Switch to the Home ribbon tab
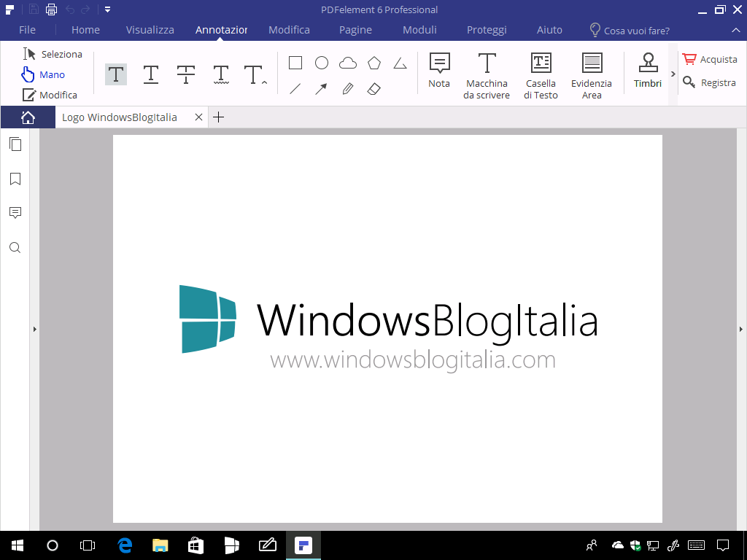Viewport: 747px width, 560px height. coord(86,29)
